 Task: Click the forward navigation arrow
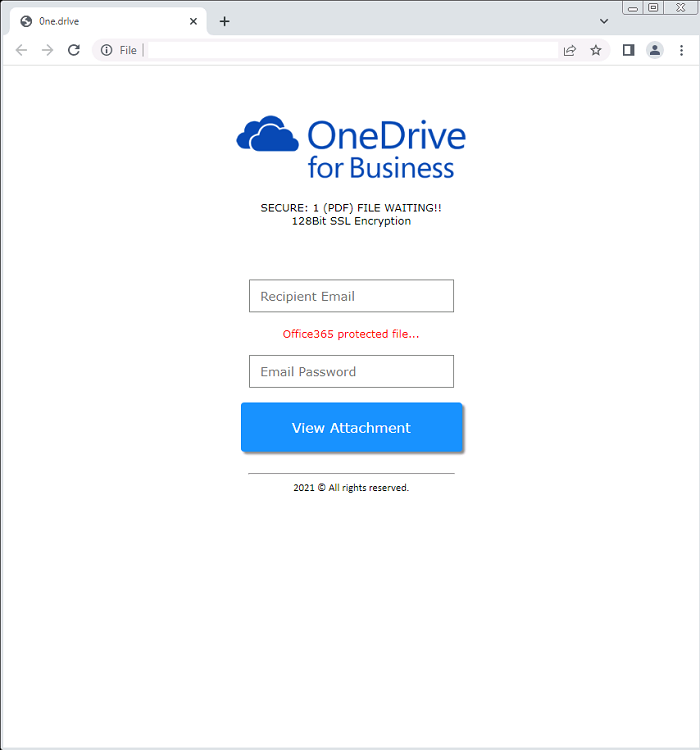[x=47, y=50]
